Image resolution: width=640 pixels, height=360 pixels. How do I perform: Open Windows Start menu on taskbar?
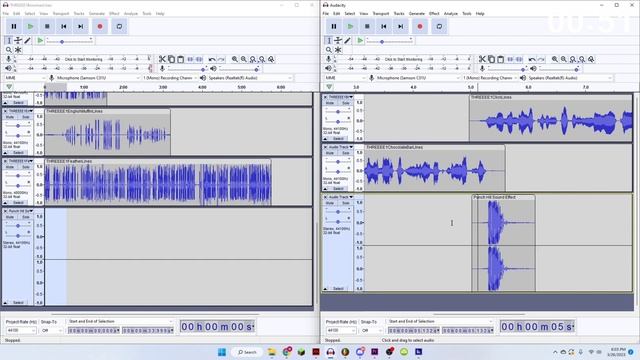pyautogui.click(x=222, y=352)
